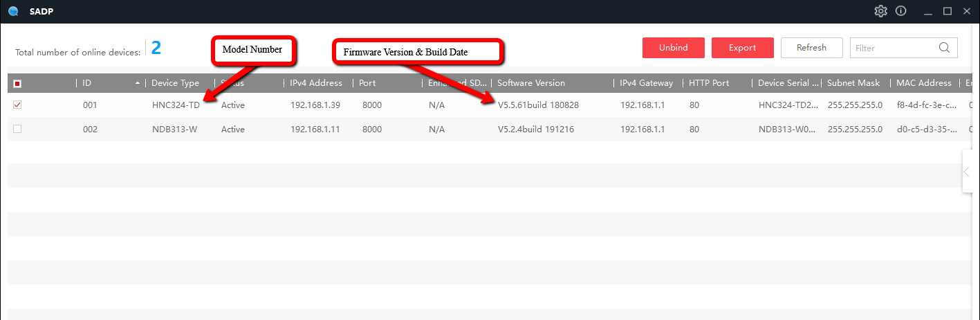Click the ID 001 cell
Image resolution: width=980 pixels, height=320 pixels.
coord(90,105)
